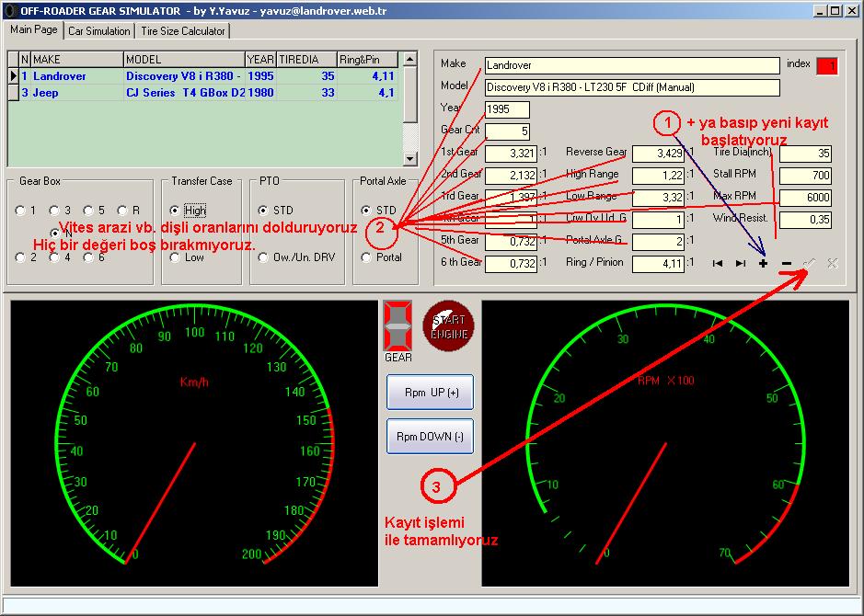
Task: Click the Start Engine round button
Action: tap(448, 325)
